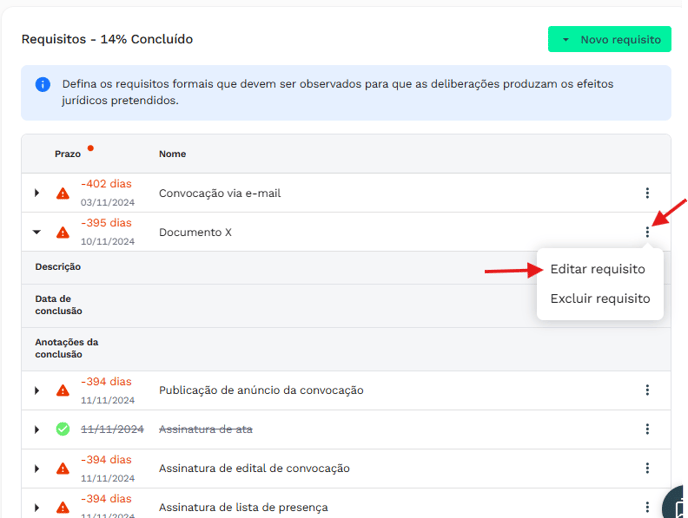This screenshot has height=518, width=688.
Task: Collapse the Documento X row details
Action: point(37,232)
